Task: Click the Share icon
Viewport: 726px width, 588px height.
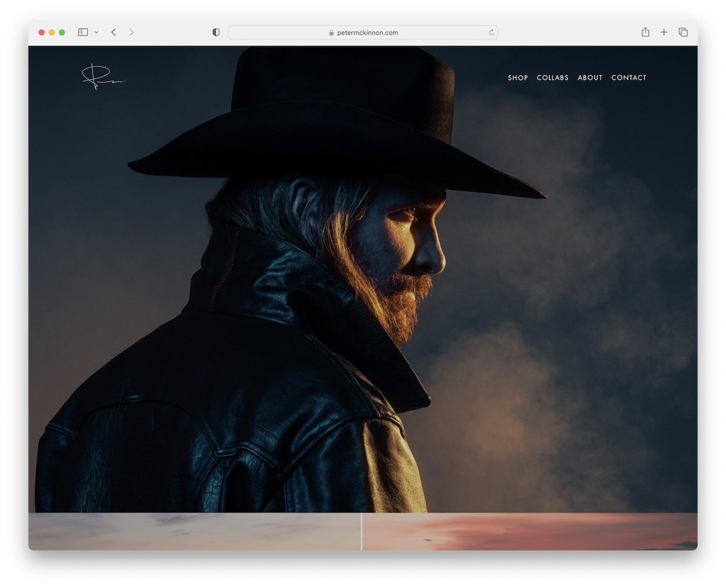Action: [x=645, y=32]
